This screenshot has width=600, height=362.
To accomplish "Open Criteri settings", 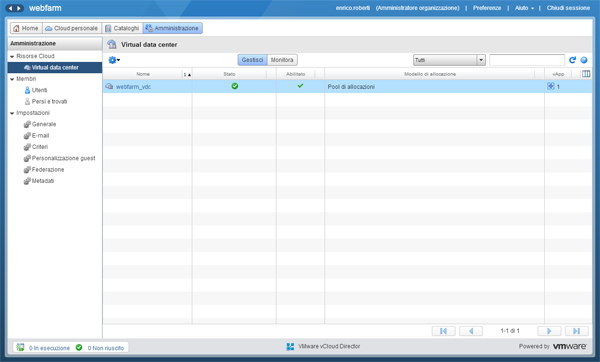I will tap(40, 147).
